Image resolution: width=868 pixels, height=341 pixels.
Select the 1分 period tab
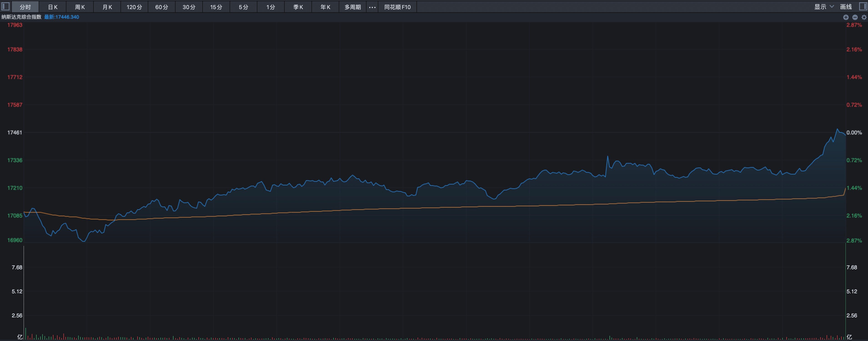pos(271,7)
